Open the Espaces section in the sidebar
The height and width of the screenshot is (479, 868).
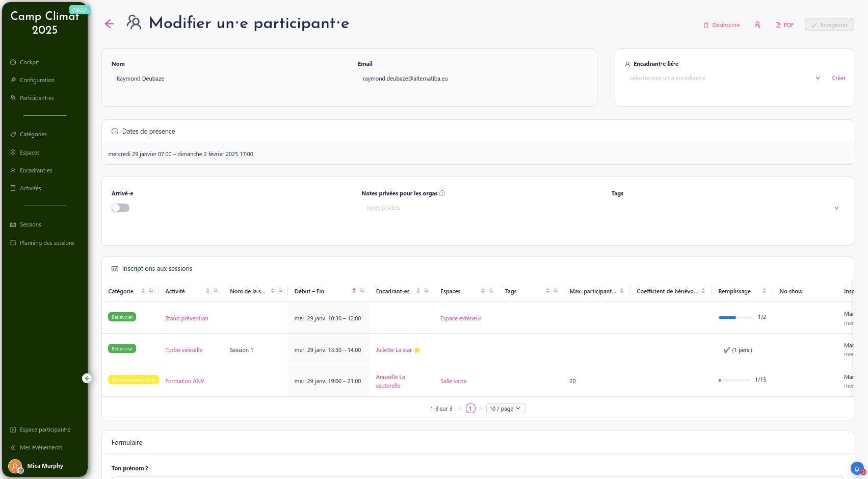pos(30,153)
